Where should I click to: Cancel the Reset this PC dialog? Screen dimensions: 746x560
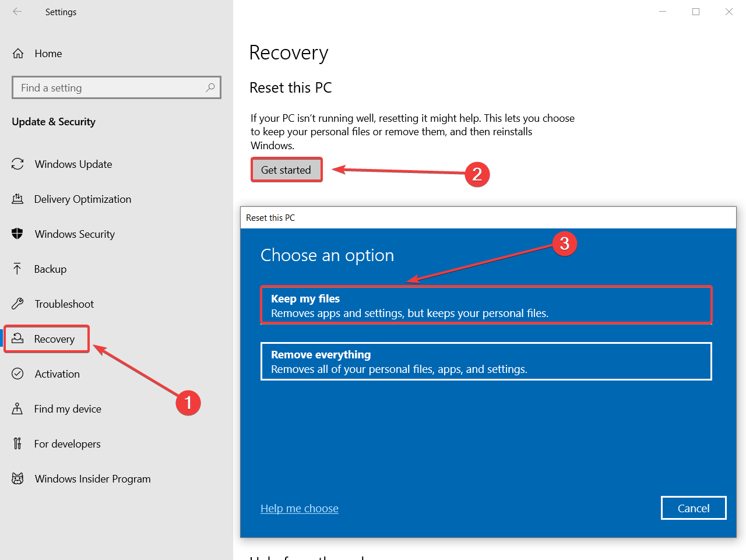point(694,508)
